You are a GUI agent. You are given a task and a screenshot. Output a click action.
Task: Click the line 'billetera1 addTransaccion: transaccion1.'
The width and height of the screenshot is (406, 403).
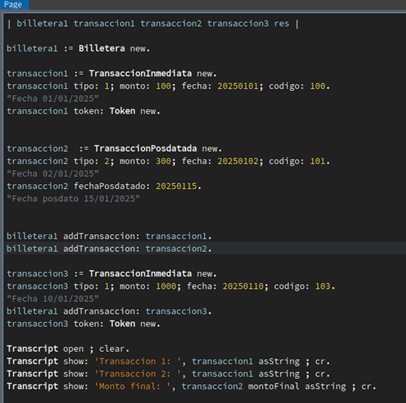pos(109,236)
